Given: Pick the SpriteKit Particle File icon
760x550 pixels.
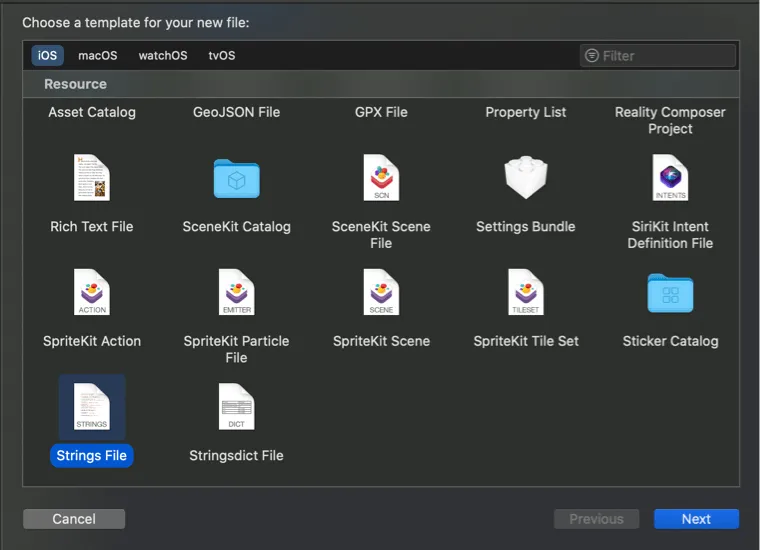Looking at the screenshot, I should (236, 293).
